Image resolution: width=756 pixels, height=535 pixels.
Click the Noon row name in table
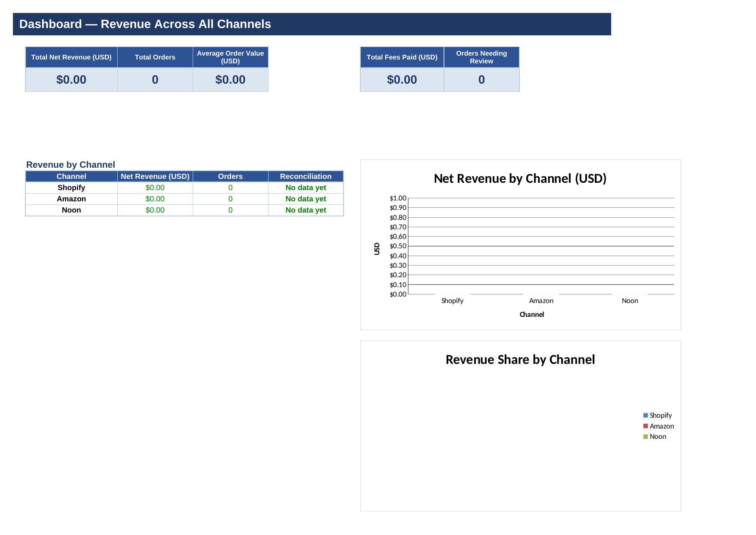pyautogui.click(x=72, y=210)
